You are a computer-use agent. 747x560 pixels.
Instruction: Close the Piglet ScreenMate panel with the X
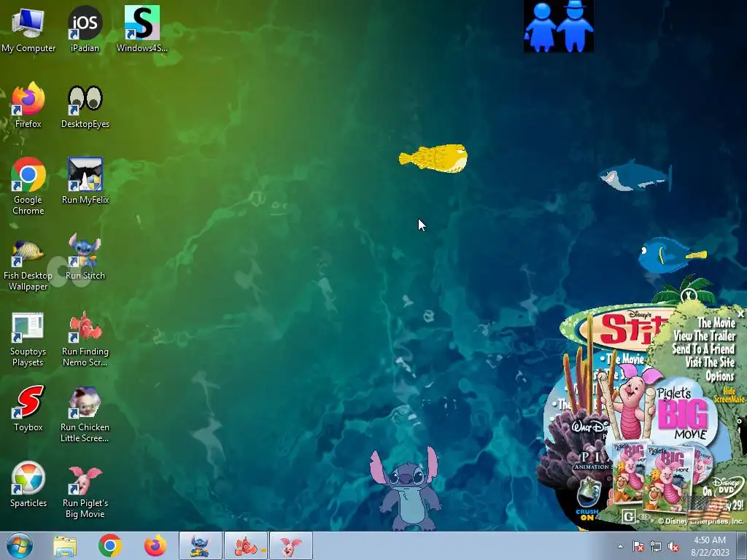(740, 314)
